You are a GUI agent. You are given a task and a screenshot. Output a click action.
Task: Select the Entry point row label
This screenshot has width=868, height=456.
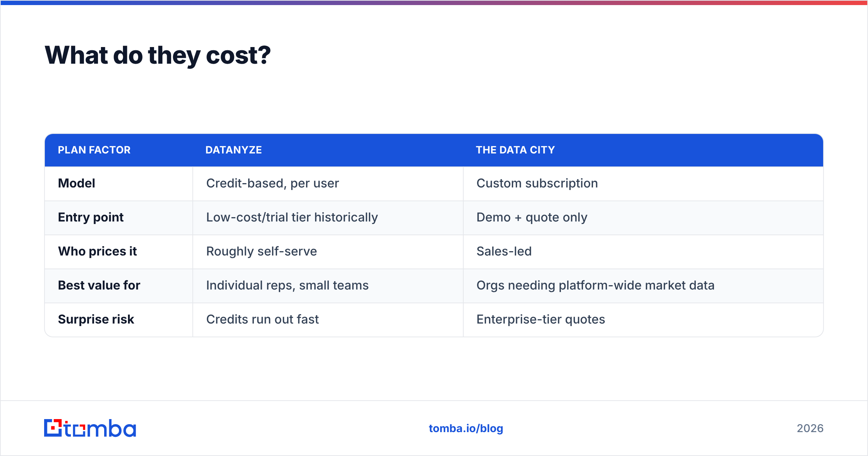click(91, 218)
